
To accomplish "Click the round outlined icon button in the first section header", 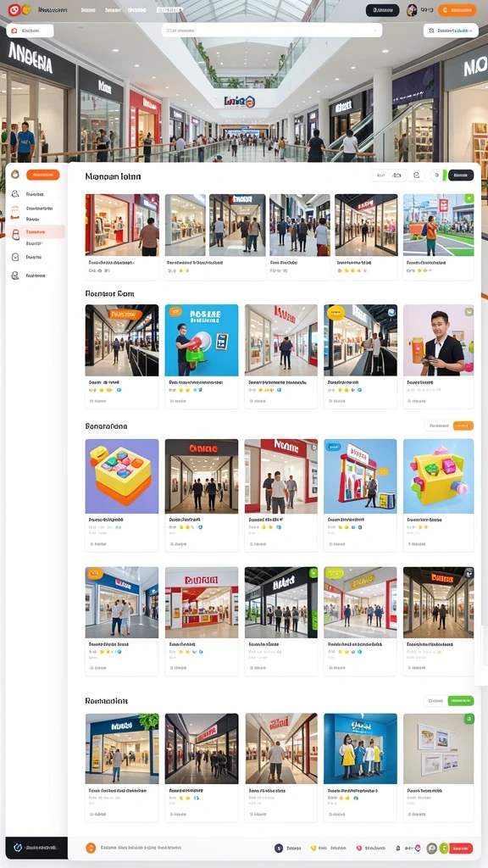I will 417,175.
